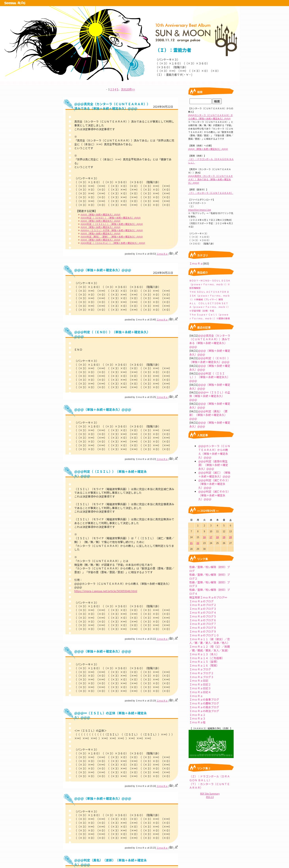The height and width of the screenshot is (868, 289).
Task: Focus the sidebar search text field
Action: (x=201, y=101)
